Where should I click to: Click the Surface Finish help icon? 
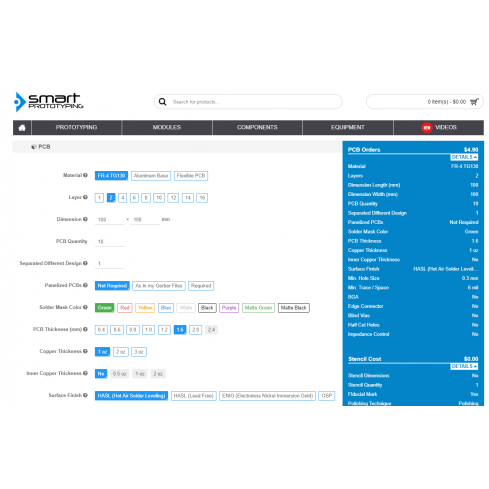point(85,395)
